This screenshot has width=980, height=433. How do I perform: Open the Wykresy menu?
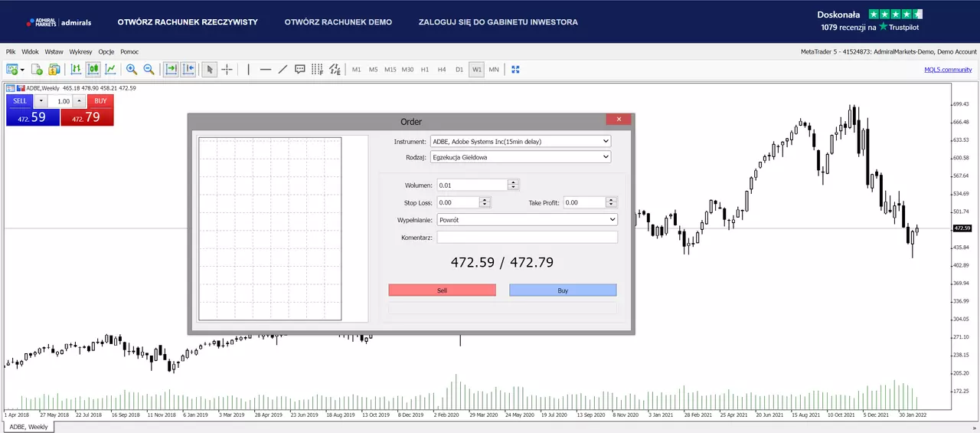coord(80,51)
